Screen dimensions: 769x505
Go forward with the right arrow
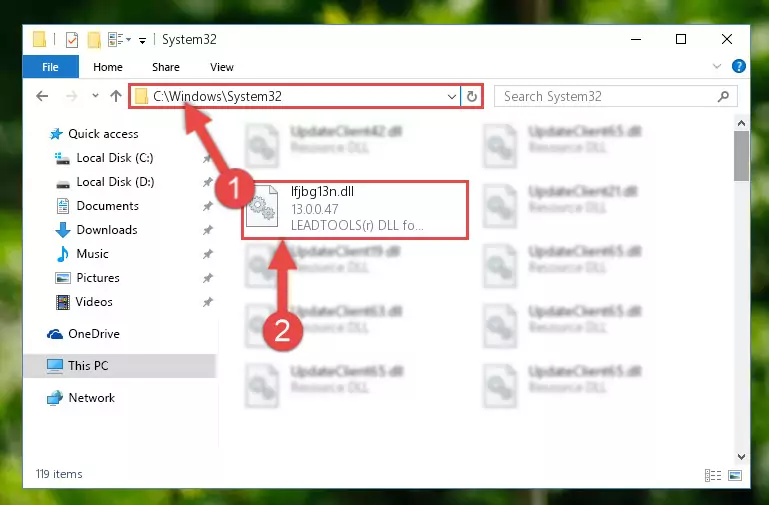pyautogui.click(x=72, y=96)
